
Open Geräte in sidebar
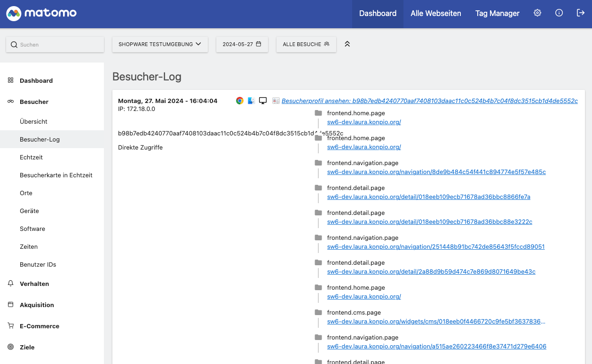[x=29, y=211]
